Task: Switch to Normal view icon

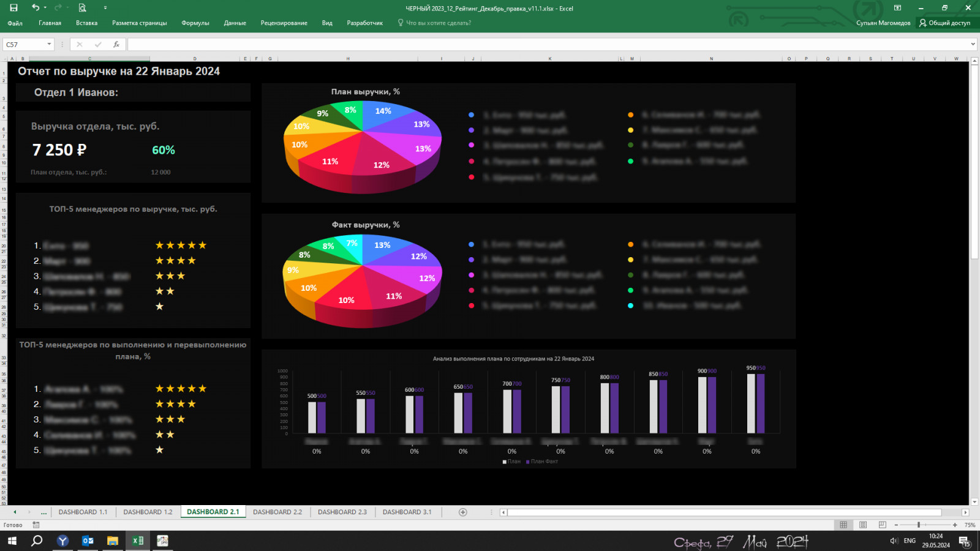Action: click(843, 525)
